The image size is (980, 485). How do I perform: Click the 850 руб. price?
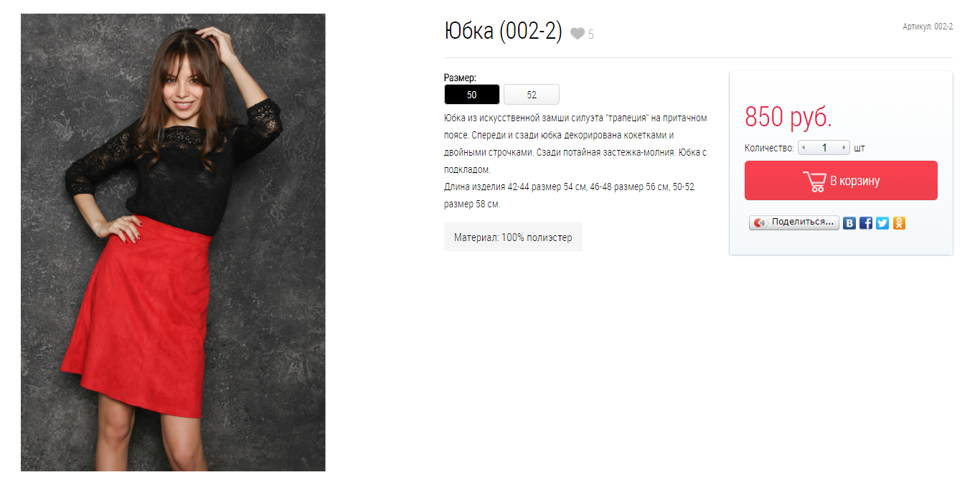tap(788, 117)
